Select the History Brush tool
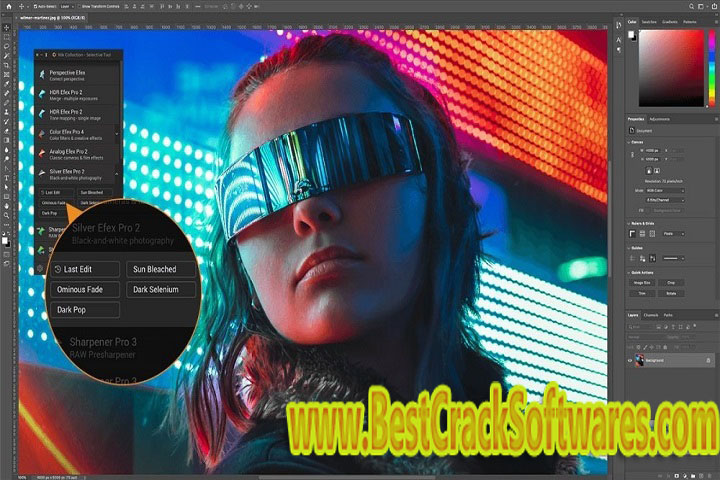The width and height of the screenshot is (720, 480). pos(6,122)
